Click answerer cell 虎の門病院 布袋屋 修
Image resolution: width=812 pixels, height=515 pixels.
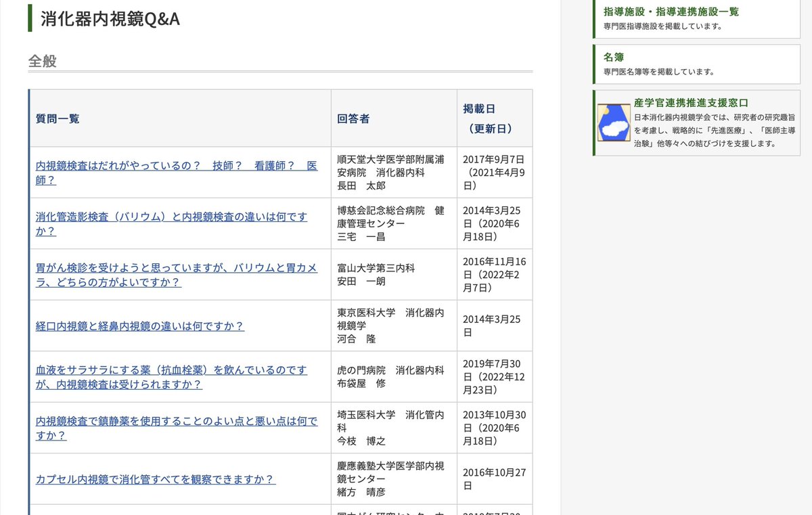click(x=394, y=377)
